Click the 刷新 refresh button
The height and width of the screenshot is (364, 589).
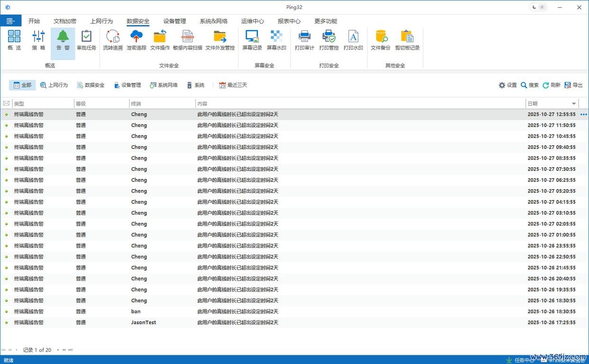coord(552,85)
